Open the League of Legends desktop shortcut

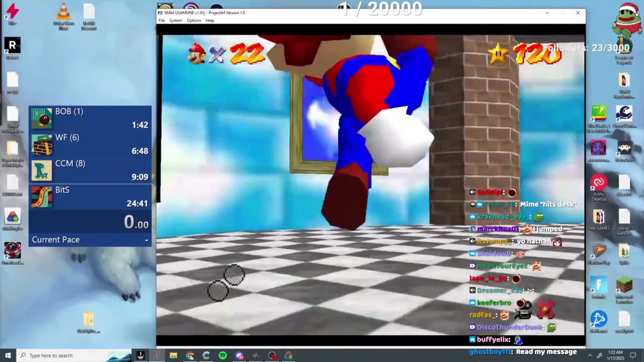point(624,50)
